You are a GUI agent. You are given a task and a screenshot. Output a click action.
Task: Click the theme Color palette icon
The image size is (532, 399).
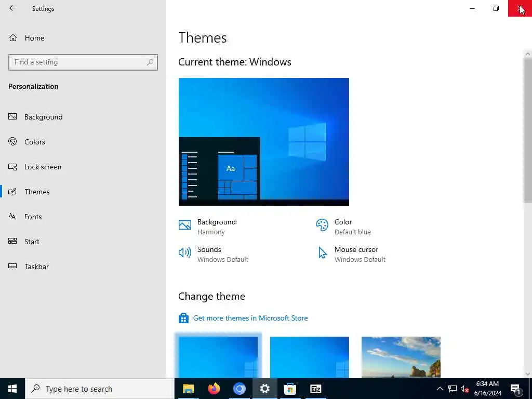(x=322, y=225)
